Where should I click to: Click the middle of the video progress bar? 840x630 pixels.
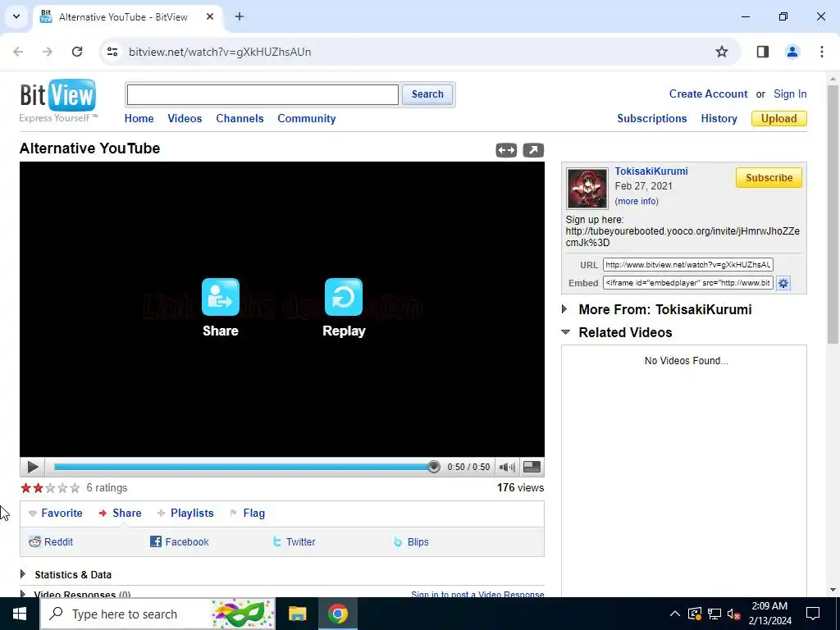(x=244, y=467)
